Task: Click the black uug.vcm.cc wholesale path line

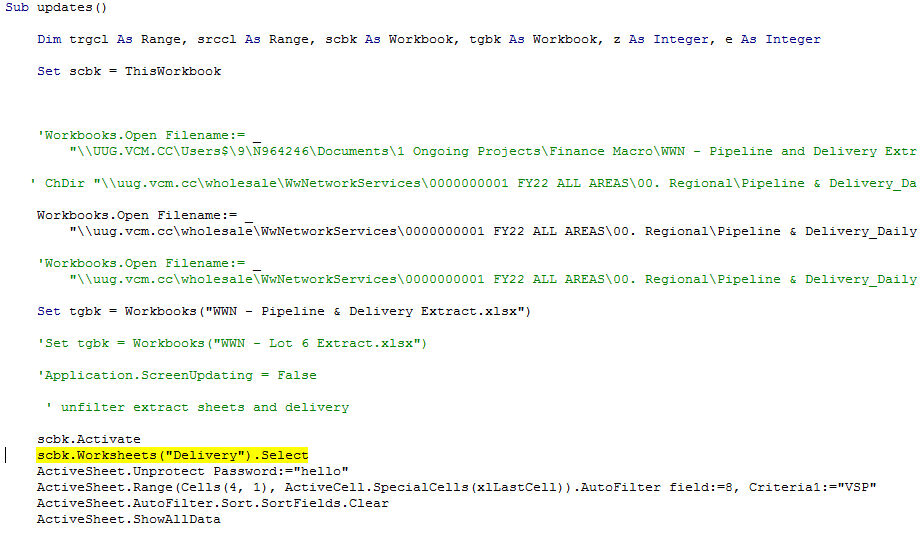Action: [x=493, y=232]
